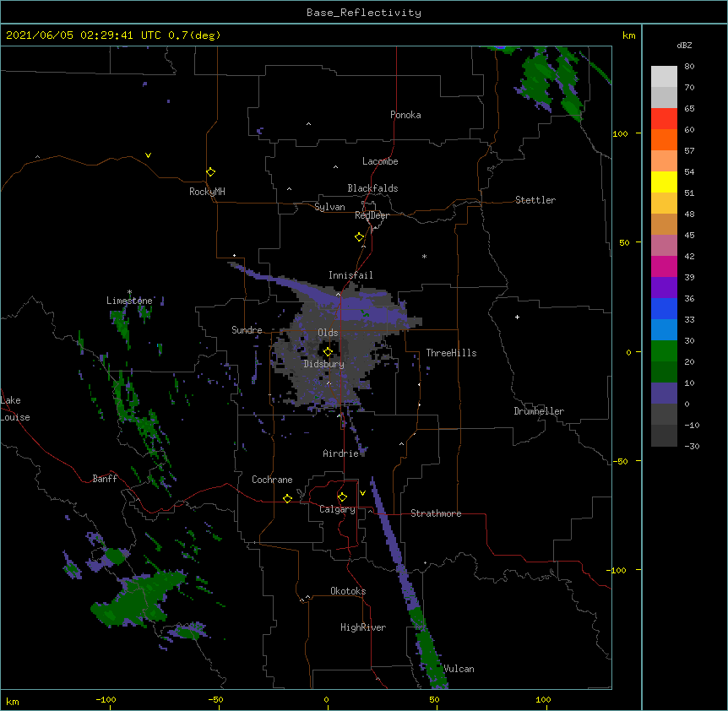Image resolution: width=728 pixels, height=711 pixels.
Task: Click the 45 value on the dBZ legend
Action: [x=689, y=236]
